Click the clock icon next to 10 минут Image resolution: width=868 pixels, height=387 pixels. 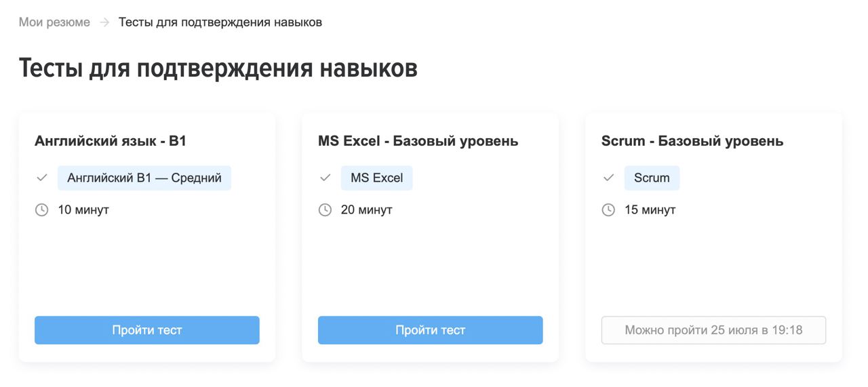click(x=42, y=210)
